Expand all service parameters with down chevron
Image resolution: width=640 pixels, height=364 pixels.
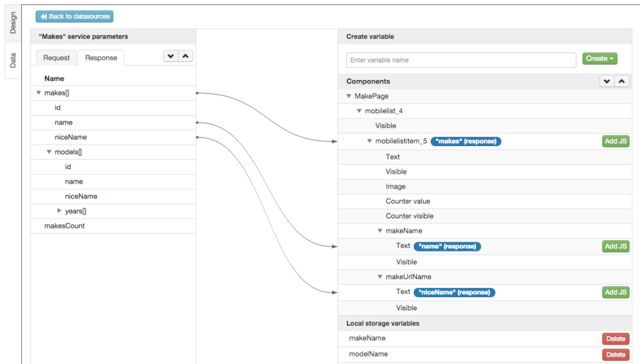click(170, 56)
